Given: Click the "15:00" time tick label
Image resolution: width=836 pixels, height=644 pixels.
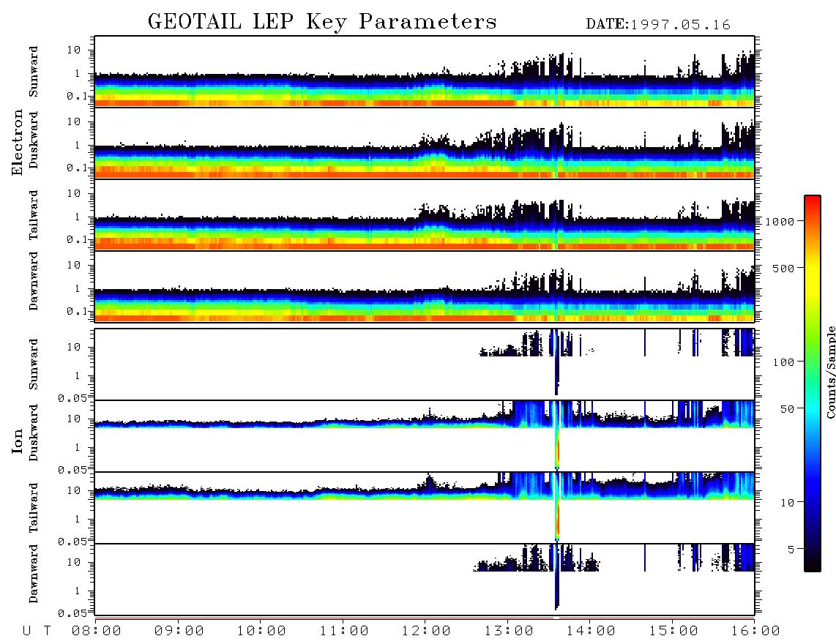Looking at the screenshot, I should coord(673,632).
